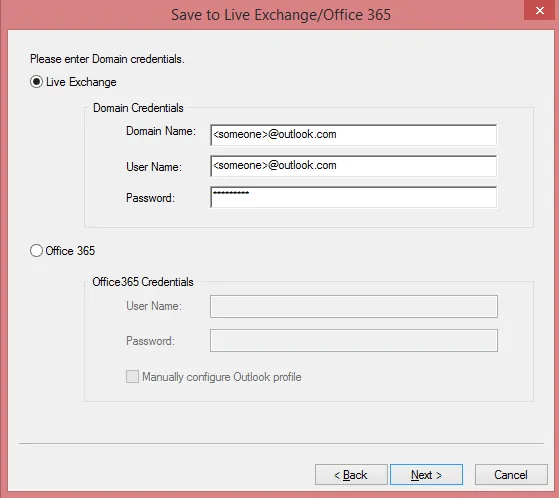
Task: Click the Office365 User Name field
Action: (x=354, y=306)
